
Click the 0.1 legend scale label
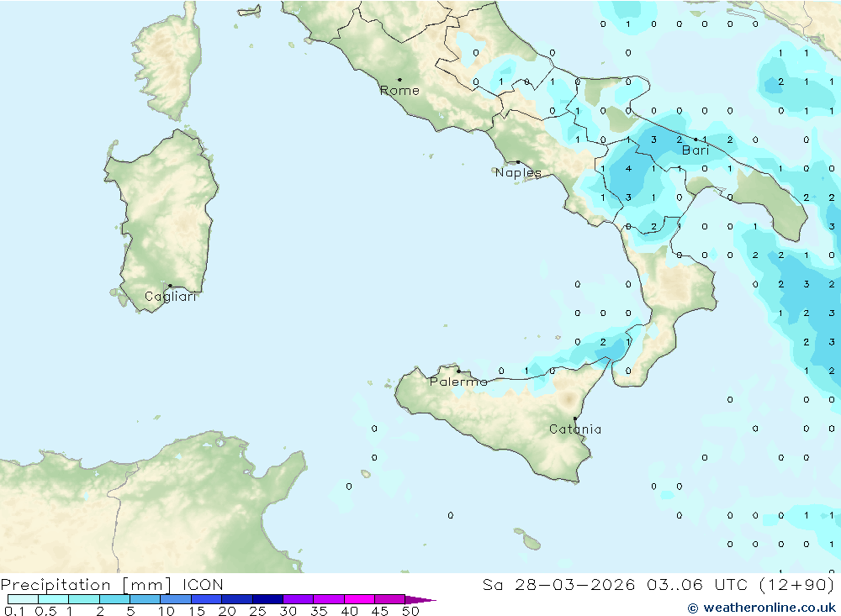point(14,611)
